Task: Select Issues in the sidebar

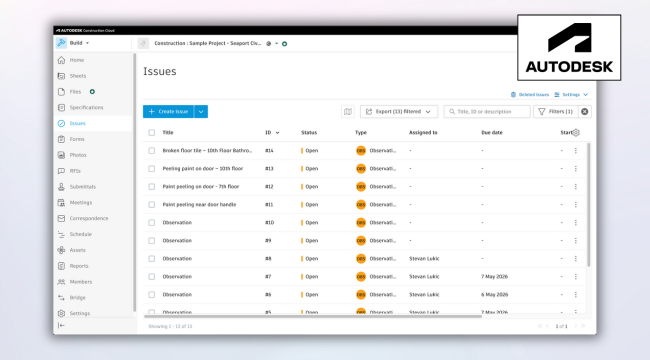Action: pyautogui.click(x=78, y=123)
